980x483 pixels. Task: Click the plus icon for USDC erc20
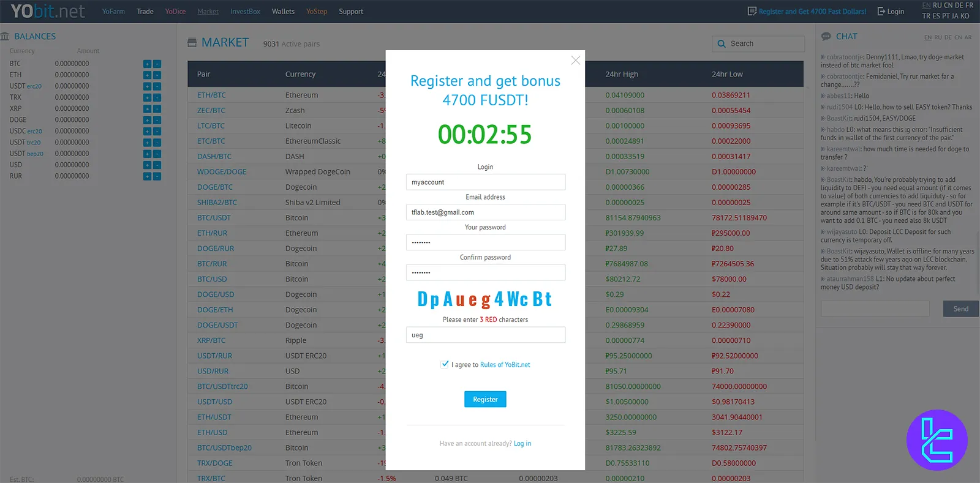(x=147, y=131)
